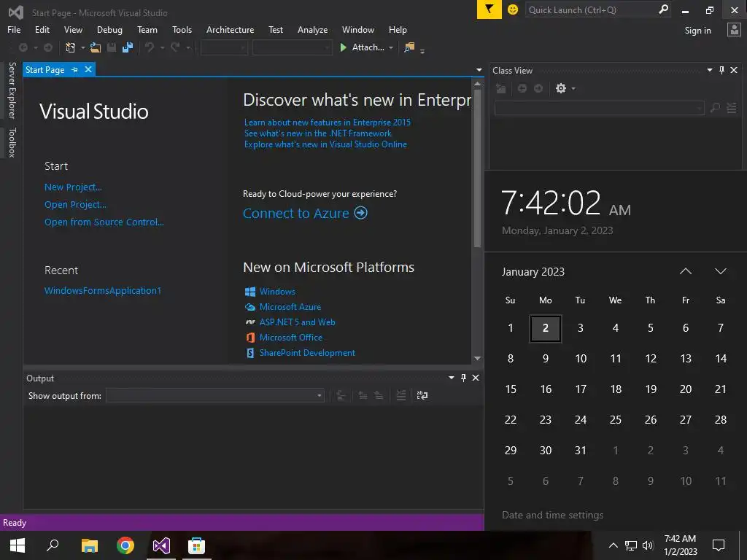Open Output window position dropdown arrow
Screen dimensions: 747x560
pos(451,378)
